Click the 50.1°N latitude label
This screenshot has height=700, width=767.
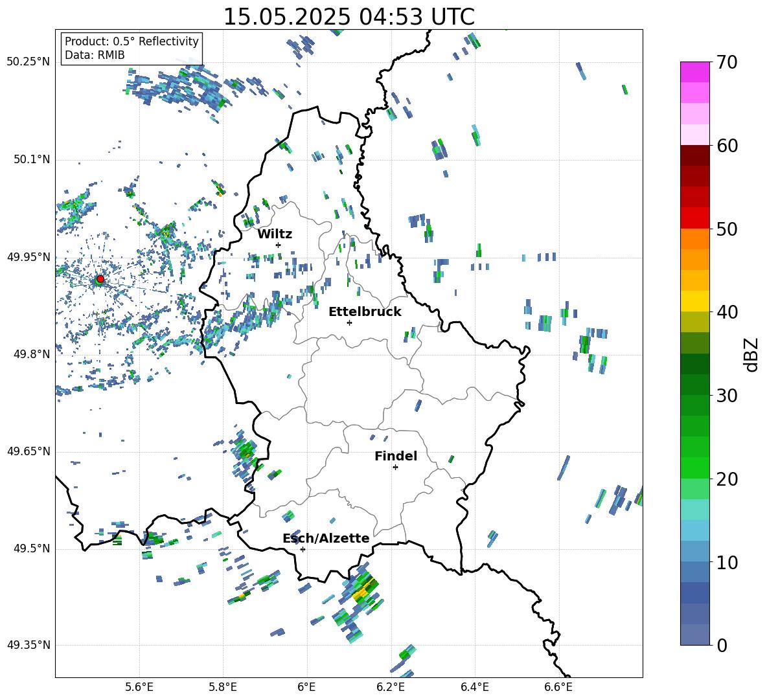[x=31, y=159]
